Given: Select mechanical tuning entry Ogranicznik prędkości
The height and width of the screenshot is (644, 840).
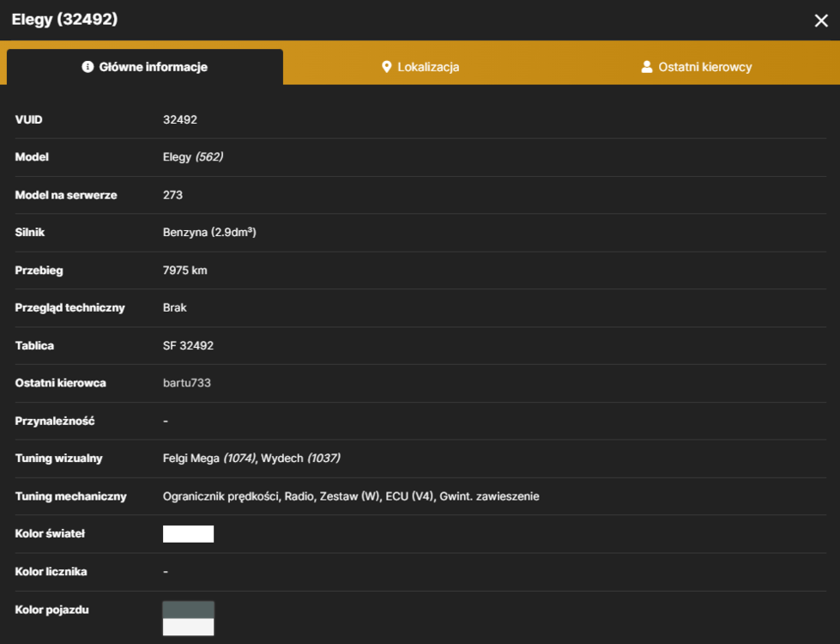Looking at the screenshot, I should pos(221,496).
